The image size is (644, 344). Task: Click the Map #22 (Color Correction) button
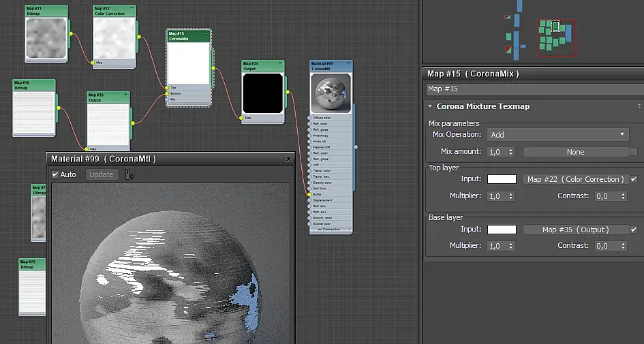pyautogui.click(x=575, y=179)
